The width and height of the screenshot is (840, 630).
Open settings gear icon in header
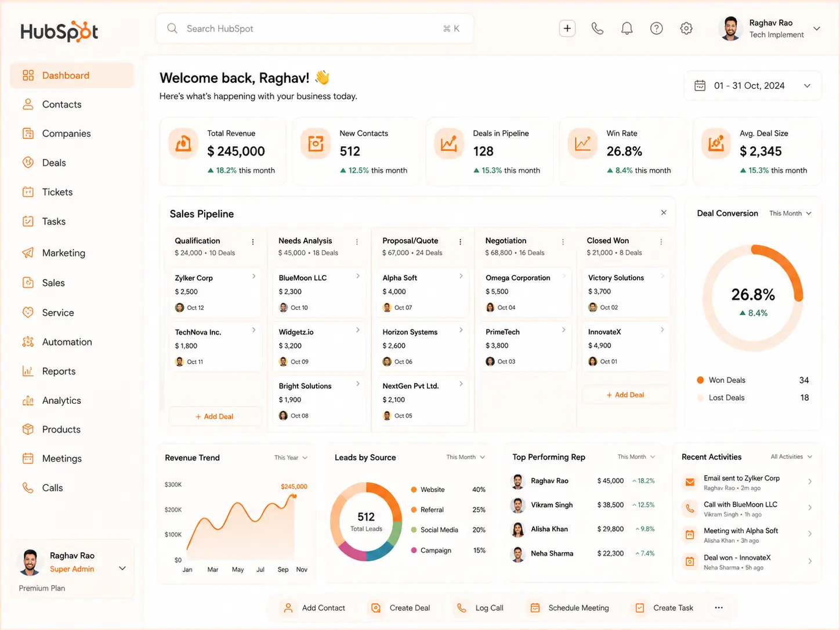686,28
